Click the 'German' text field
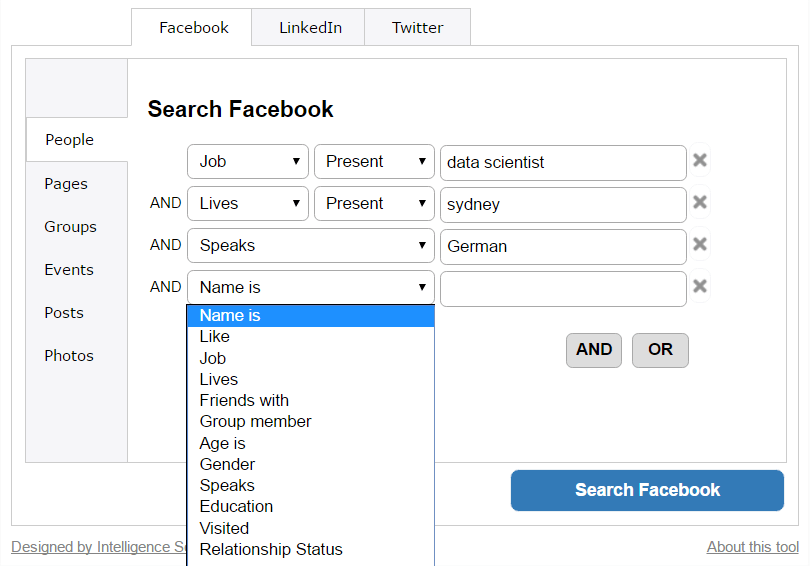 (x=563, y=246)
